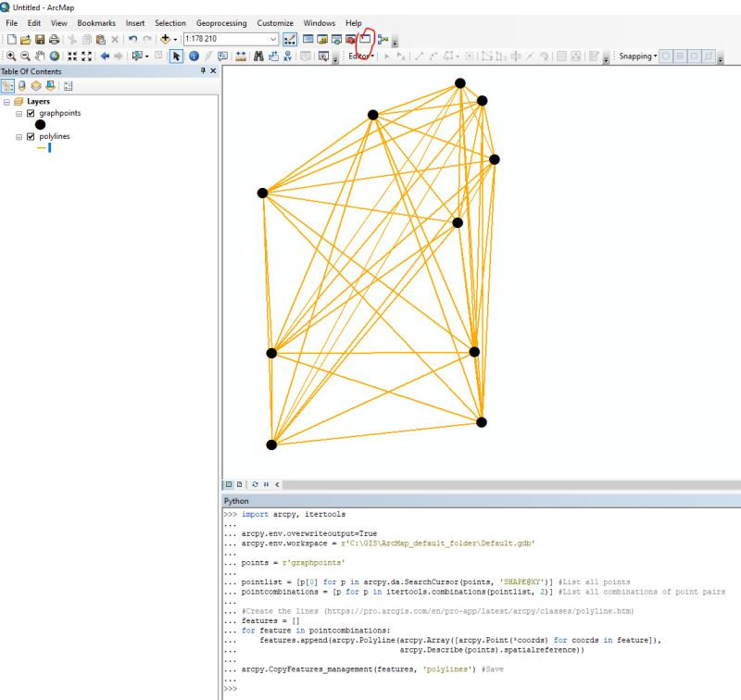Save the map document

click(x=38, y=39)
